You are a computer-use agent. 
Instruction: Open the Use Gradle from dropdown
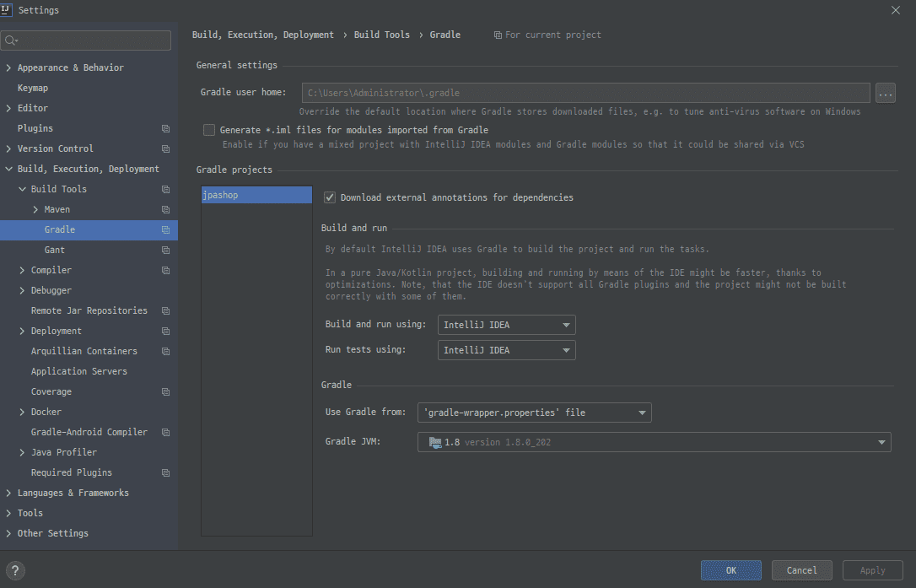point(534,413)
